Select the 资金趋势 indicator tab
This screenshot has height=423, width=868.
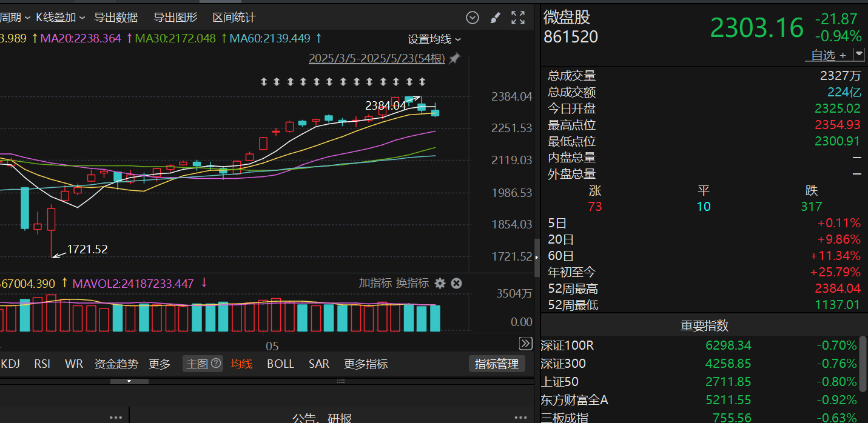coord(116,364)
